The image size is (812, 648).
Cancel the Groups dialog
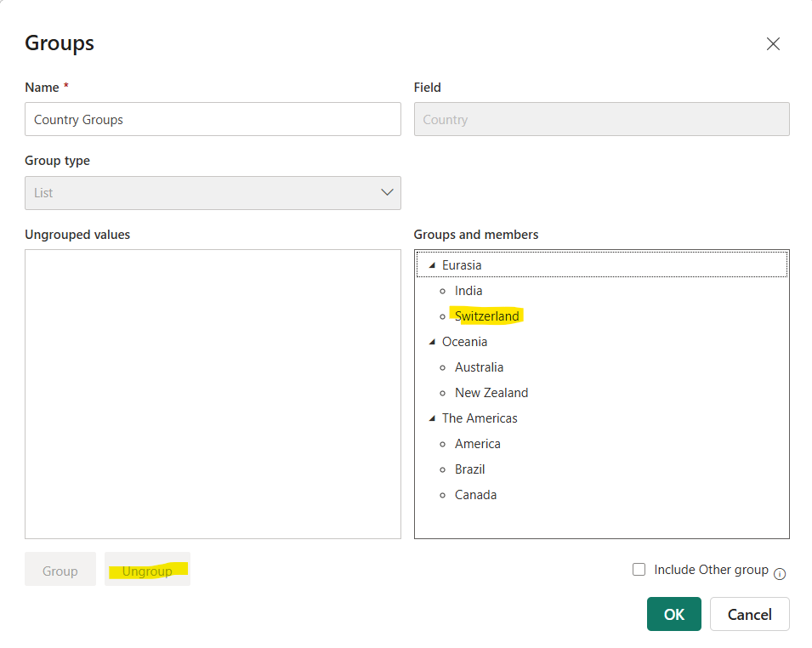749,613
